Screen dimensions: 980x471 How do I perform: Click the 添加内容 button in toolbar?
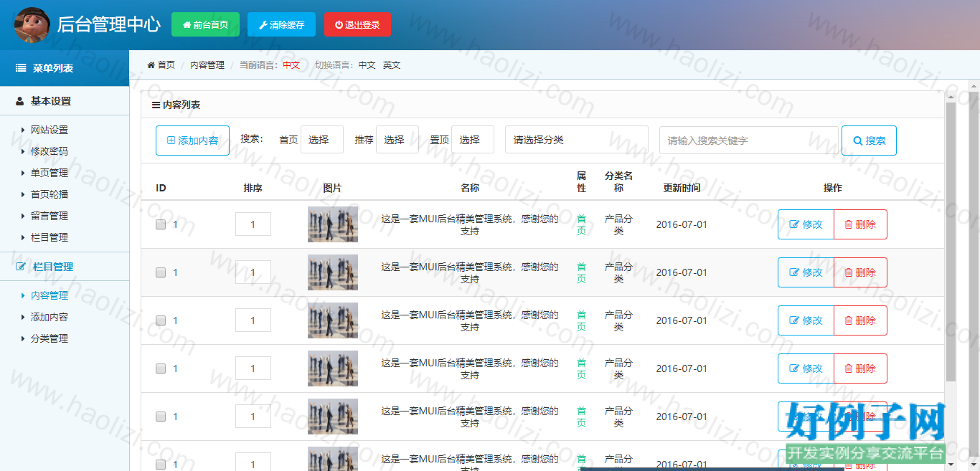point(192,141)
